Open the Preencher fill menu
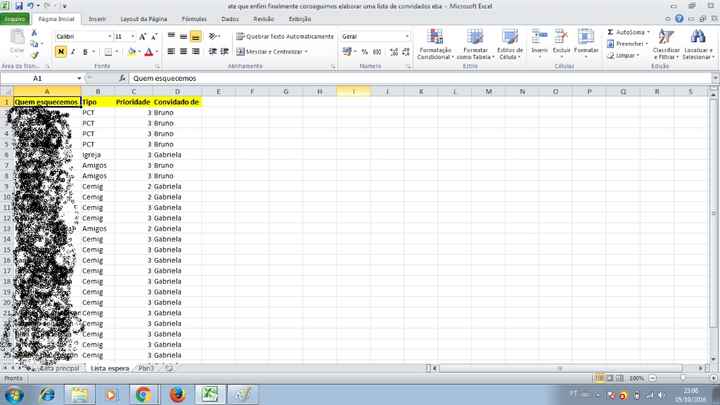 click(x=627, y=44)
